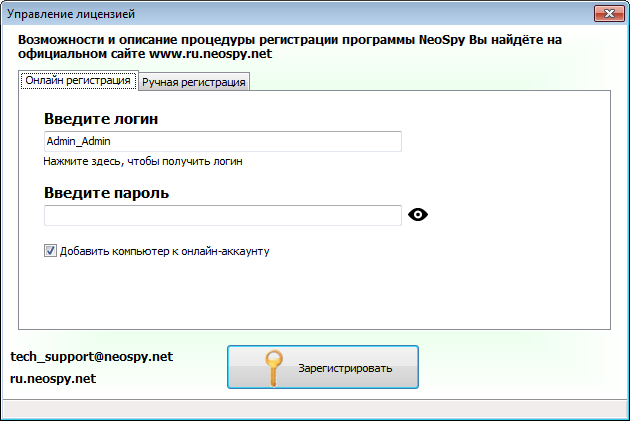Focus the login field containing Admin_Admin
Screen dimensions: 630x421
(223, 141)
